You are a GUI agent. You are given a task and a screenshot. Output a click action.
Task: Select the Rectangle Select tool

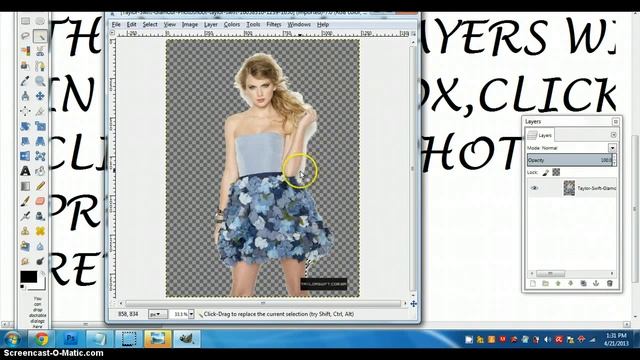pos(25,21)
